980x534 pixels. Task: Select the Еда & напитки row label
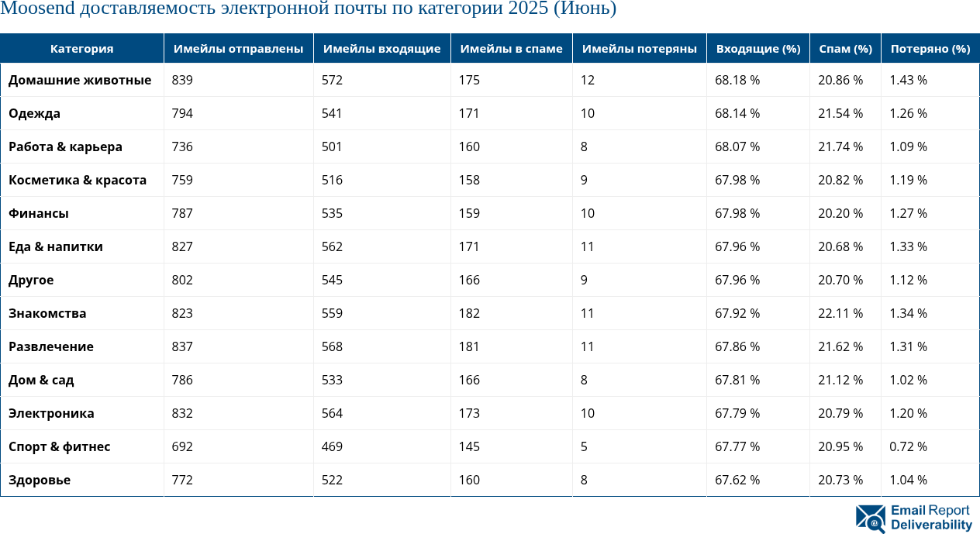(x=56, y=246)
